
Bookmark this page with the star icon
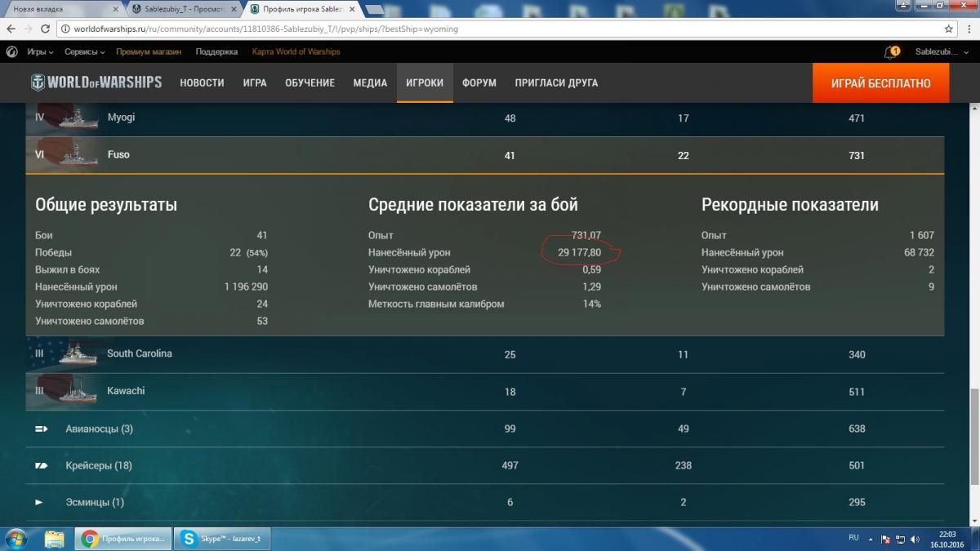click(x=949, y=29)
